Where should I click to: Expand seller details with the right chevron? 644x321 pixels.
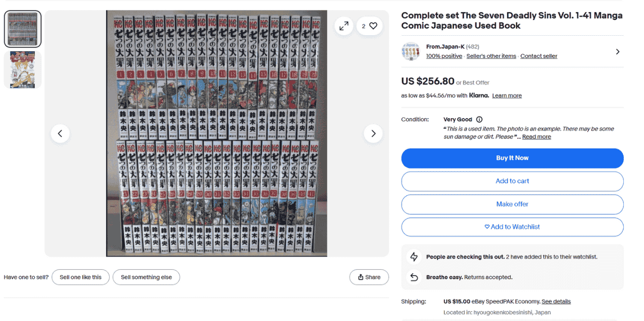(617, 51)
